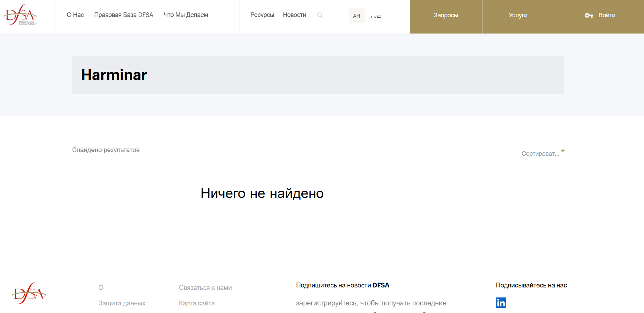Open the Карта сайта link
Screen dimensions: 644x313
pyautogui.click(x=196, y=303)
